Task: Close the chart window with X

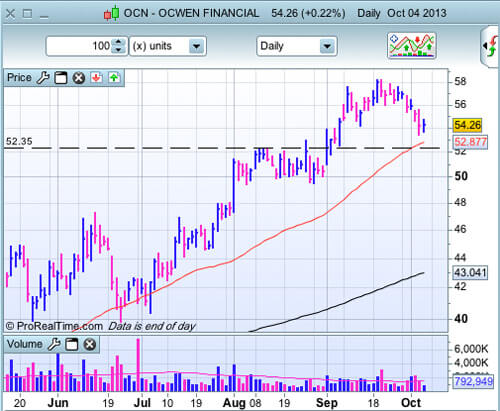Action: tap(10, 14)
